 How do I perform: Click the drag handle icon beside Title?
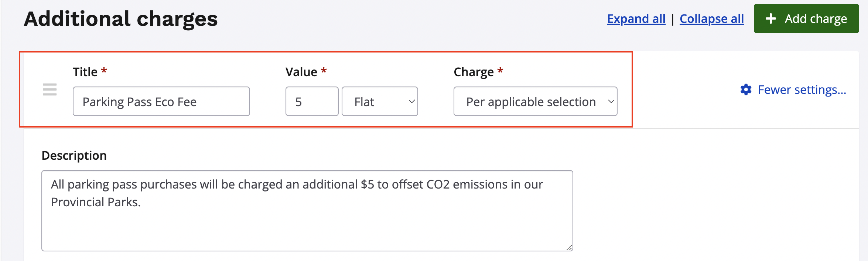coord(49,89)
